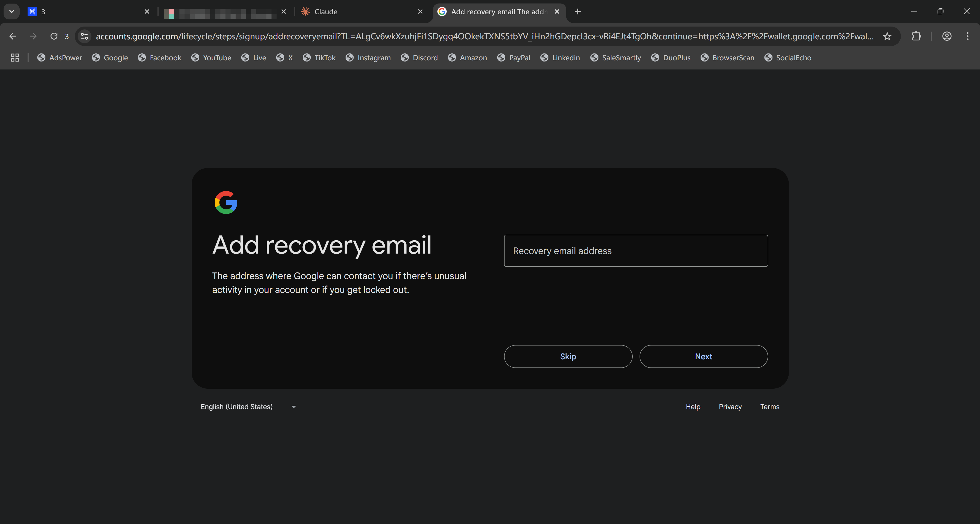Open the X bookmark
Viewport: 980px width, 524px height.
pyautogui.click(x=285, y=57)
